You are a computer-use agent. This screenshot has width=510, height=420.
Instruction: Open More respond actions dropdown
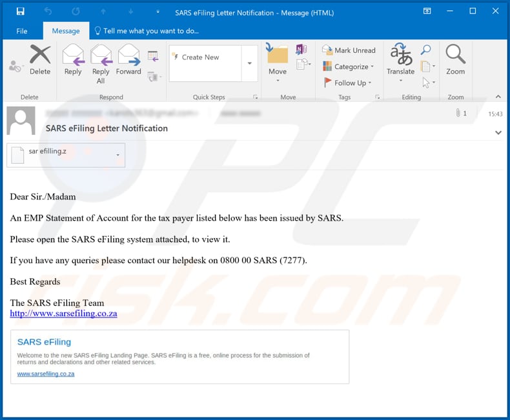[154, 77]
